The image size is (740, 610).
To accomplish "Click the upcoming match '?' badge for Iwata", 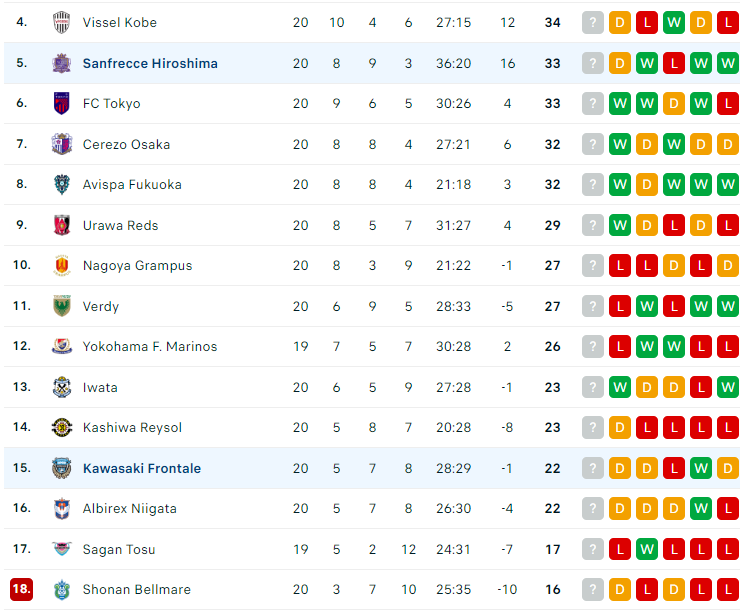I will coord(593,387).
